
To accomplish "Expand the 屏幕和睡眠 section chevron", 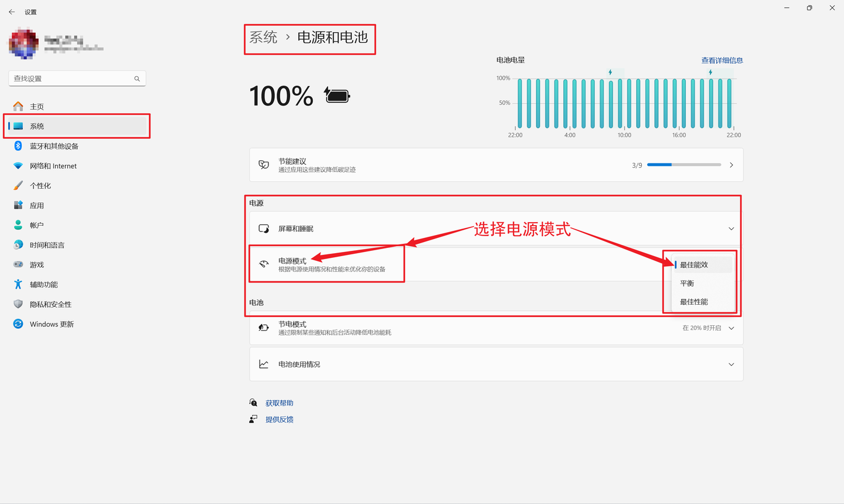I will [x=731, y=229].
